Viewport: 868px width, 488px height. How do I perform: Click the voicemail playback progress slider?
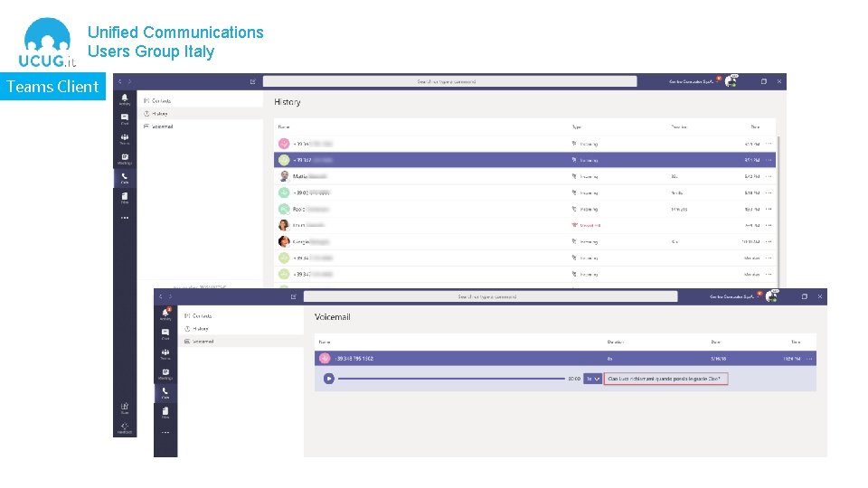[x=451, y=379]
